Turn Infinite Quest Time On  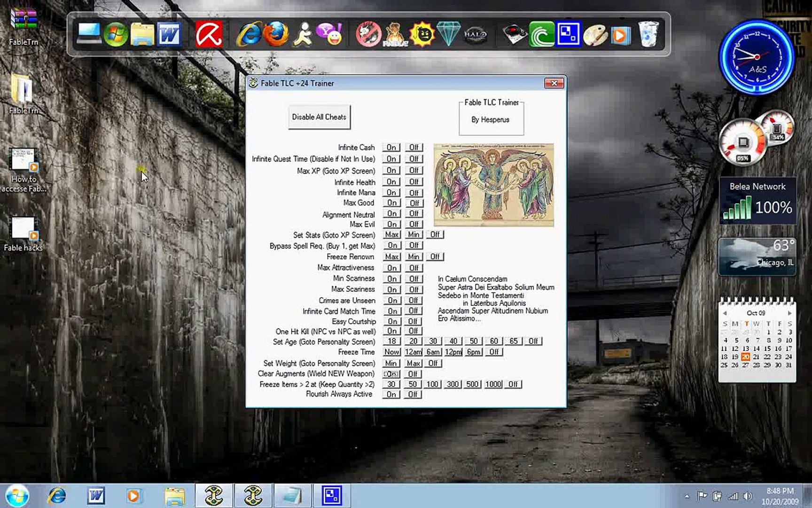(x=391, y=159)
